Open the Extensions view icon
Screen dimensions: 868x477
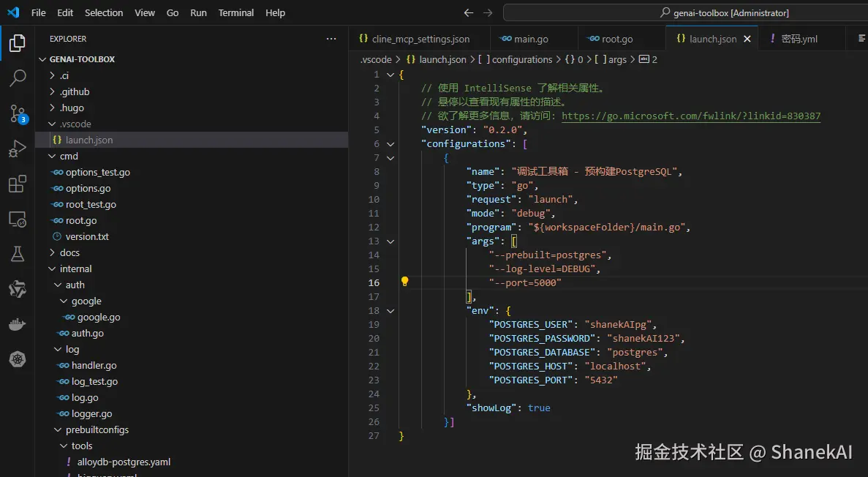pyautogui.click(x=18, y=184)
